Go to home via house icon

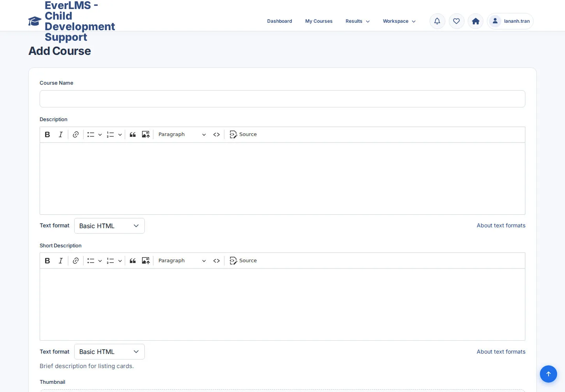pos(476,21)
